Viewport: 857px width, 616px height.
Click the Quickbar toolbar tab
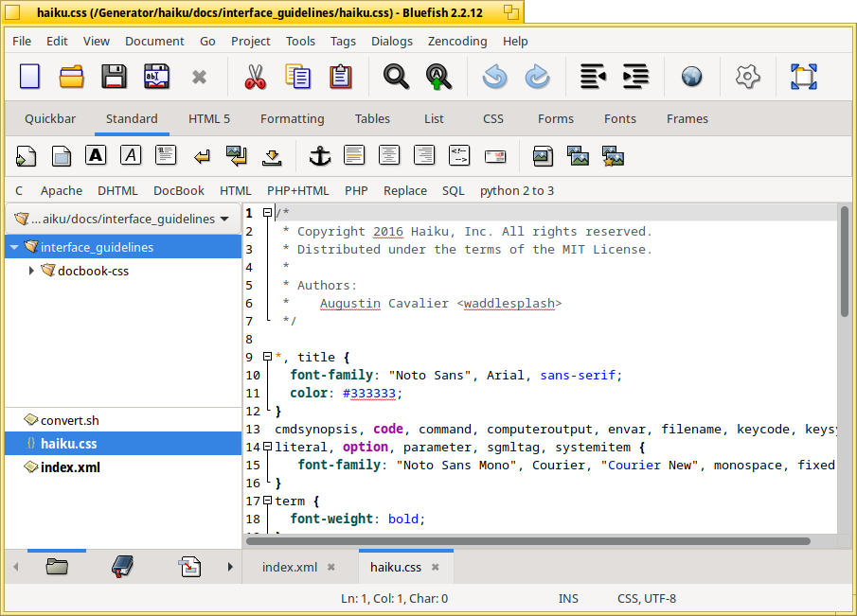click(x=50, y=119)
